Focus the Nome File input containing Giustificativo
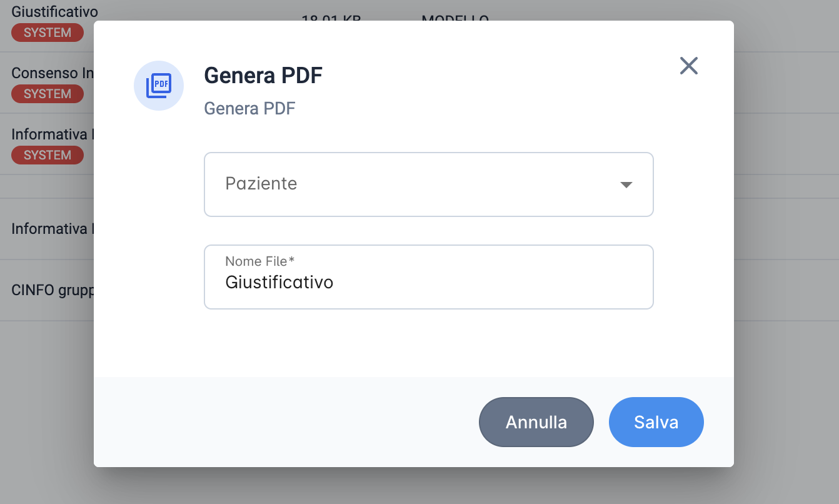839x504 pixels. pyautogui.click(x=429, y=277)
